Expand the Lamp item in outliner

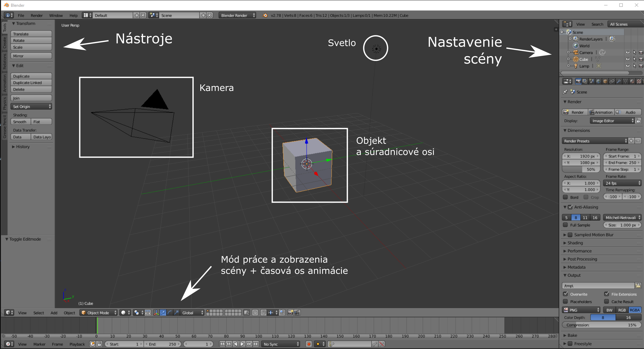click(568, 66)
